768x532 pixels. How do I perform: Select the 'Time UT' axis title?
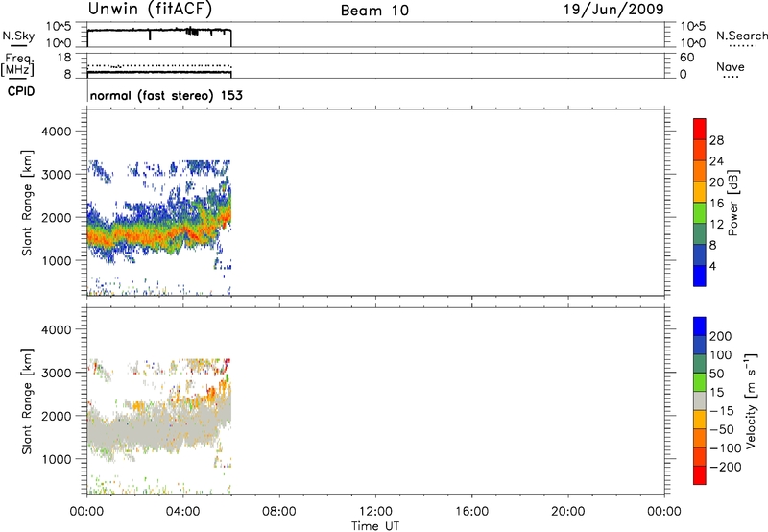click(375, 526)
